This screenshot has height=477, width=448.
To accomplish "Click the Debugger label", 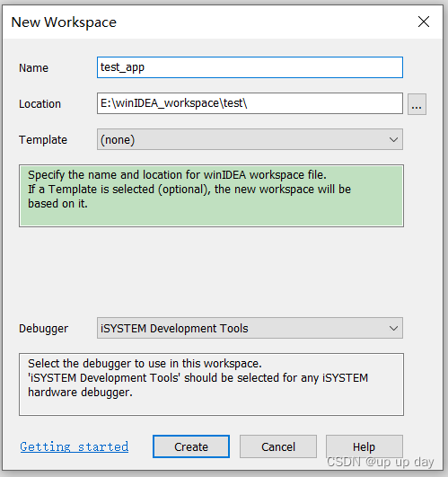I will coord(43,329).
